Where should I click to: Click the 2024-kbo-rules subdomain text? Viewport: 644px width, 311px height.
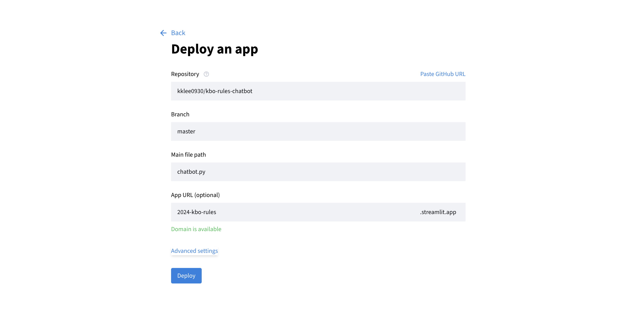(x=196, y=212)
